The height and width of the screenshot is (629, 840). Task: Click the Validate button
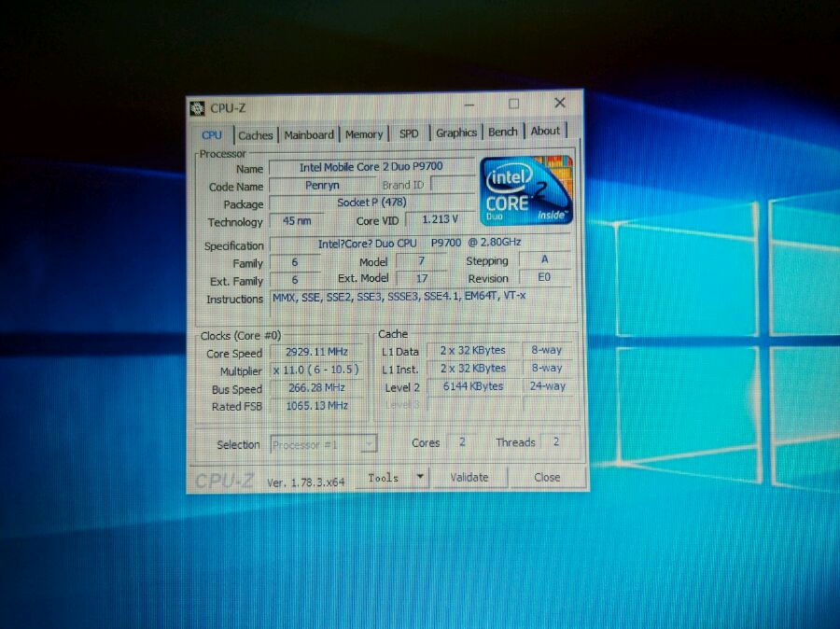click(469, 477)
